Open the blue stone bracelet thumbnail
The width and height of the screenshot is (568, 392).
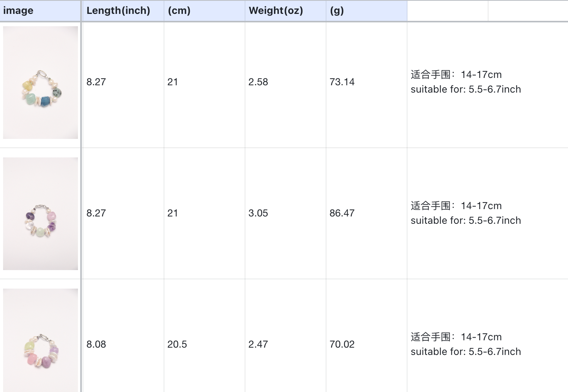[x=41, y=83]
